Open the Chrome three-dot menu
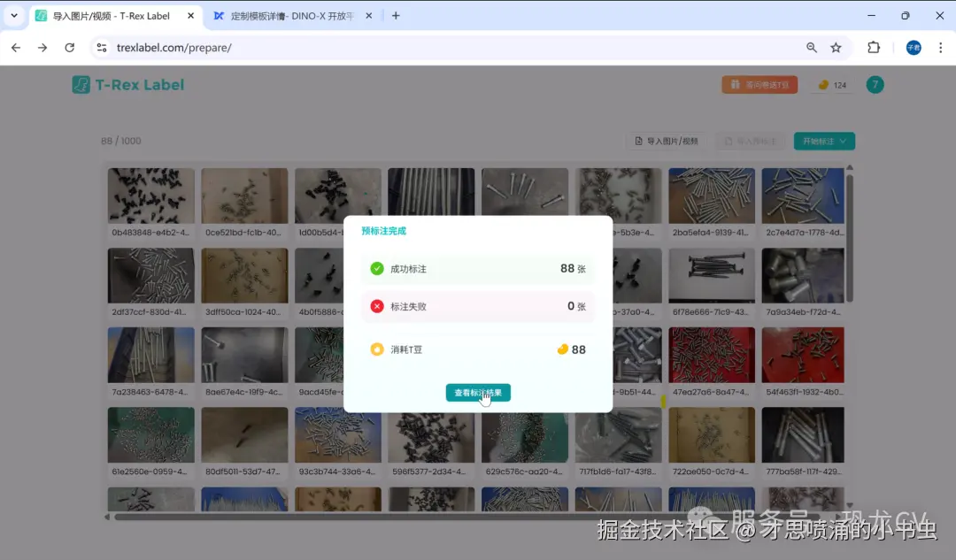This screenshot has height=560, width=956. pos(940,48)
